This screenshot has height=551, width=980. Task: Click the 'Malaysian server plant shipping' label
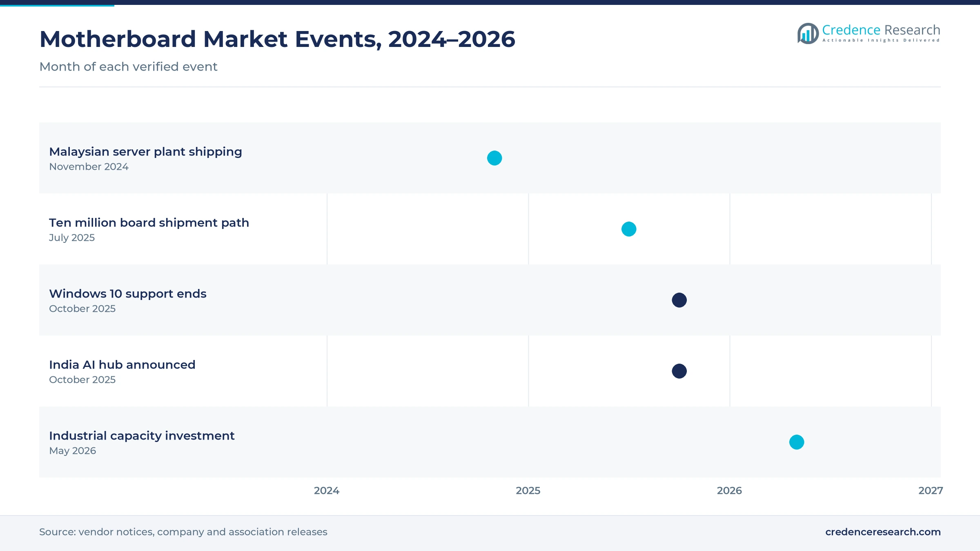145,152
